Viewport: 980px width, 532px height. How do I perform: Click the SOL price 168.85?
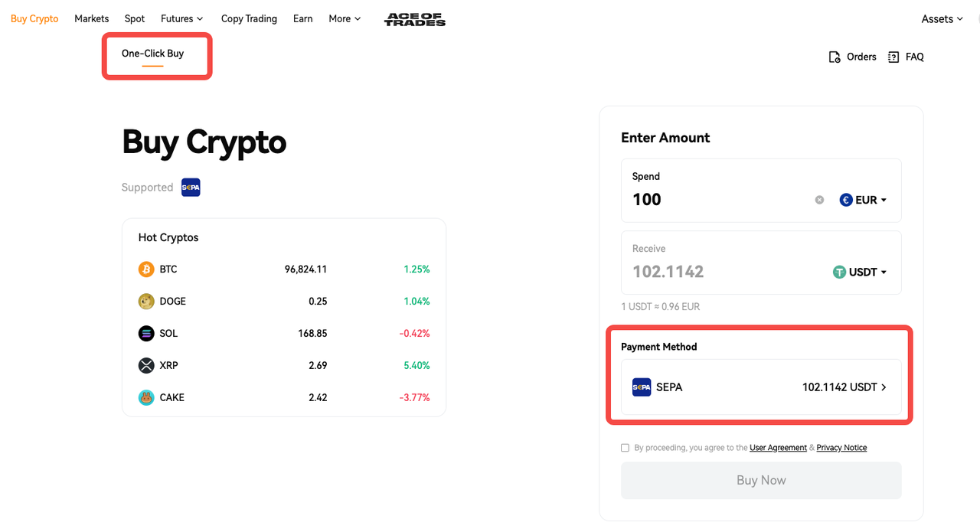tap(312, 334)
